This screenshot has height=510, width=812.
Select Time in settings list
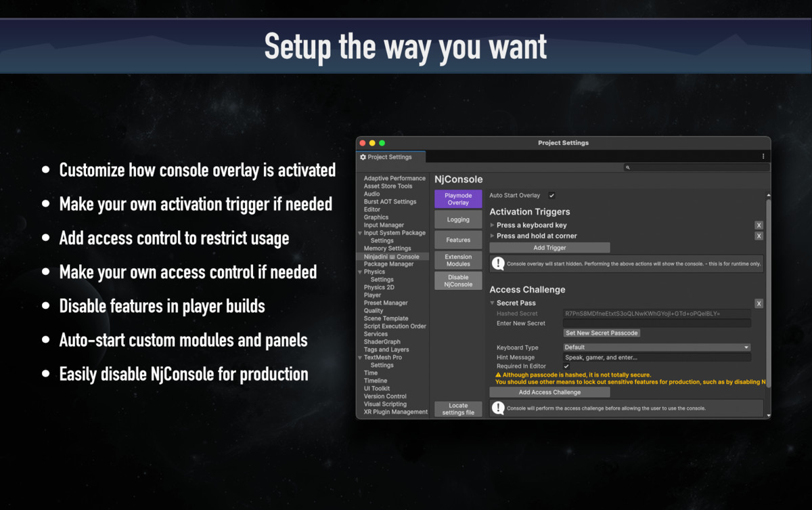[x=371, y=373]
